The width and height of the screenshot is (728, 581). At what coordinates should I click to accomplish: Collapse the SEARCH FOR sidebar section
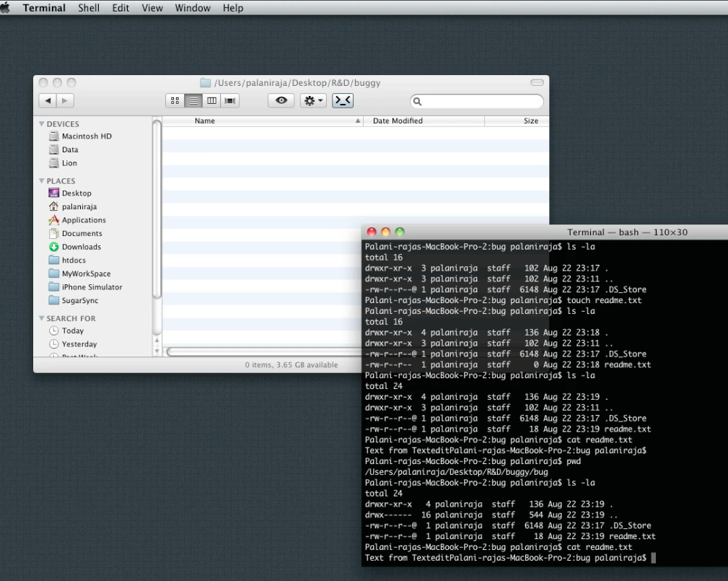pyautogui.click(x=42, y=318)
